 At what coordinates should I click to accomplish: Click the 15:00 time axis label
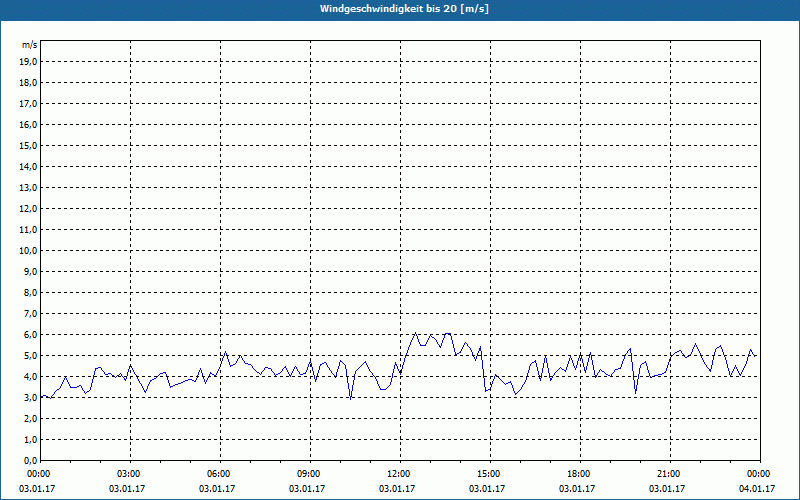click(x=490, y=474)
